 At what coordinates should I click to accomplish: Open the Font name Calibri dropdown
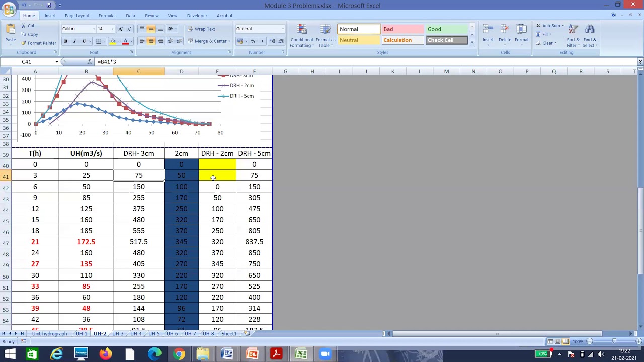coord(93,29)
